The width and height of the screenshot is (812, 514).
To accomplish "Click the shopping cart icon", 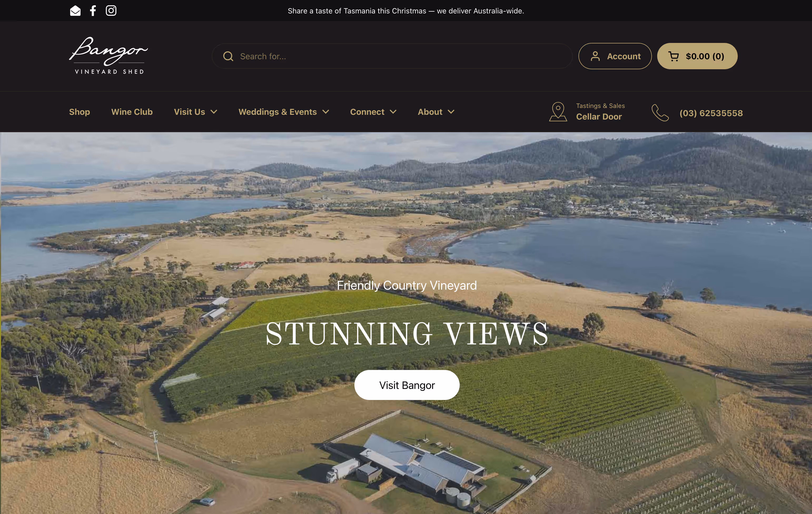I will [674, 56].
